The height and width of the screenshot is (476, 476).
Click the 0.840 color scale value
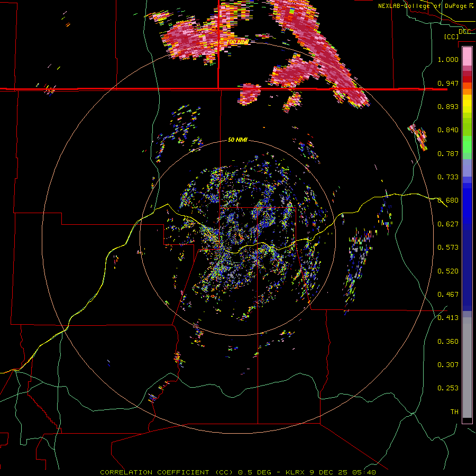point(448,130)
